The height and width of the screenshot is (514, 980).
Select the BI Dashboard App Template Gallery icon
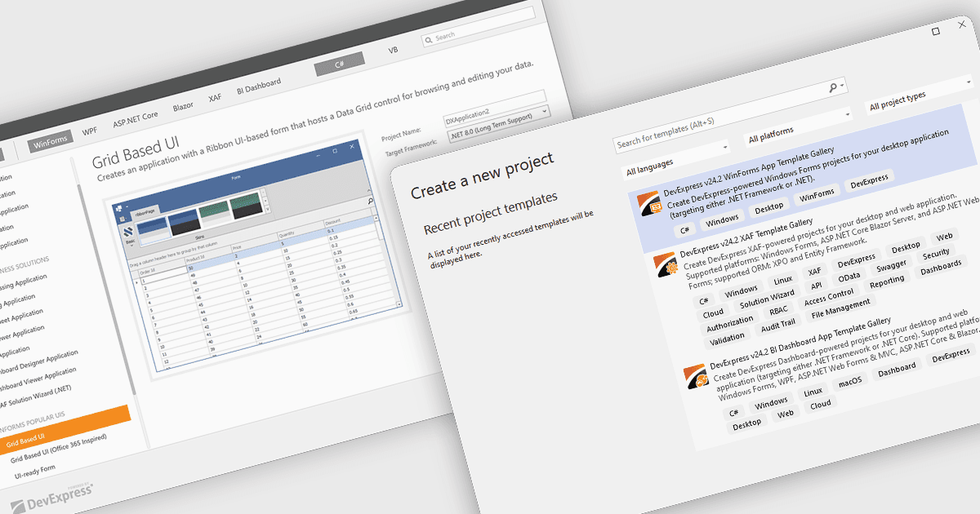pos(695,377)
